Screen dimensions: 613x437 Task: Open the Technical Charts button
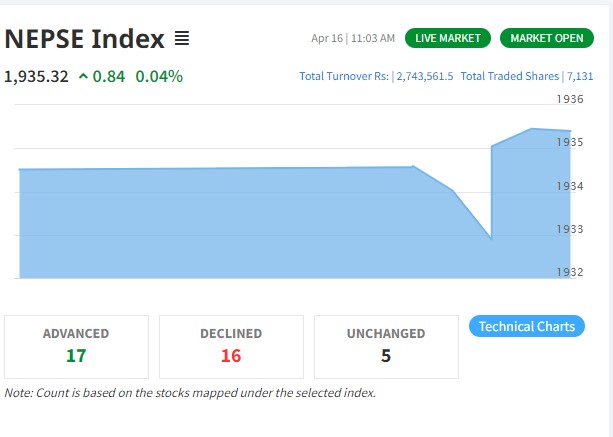coord(526,326)
